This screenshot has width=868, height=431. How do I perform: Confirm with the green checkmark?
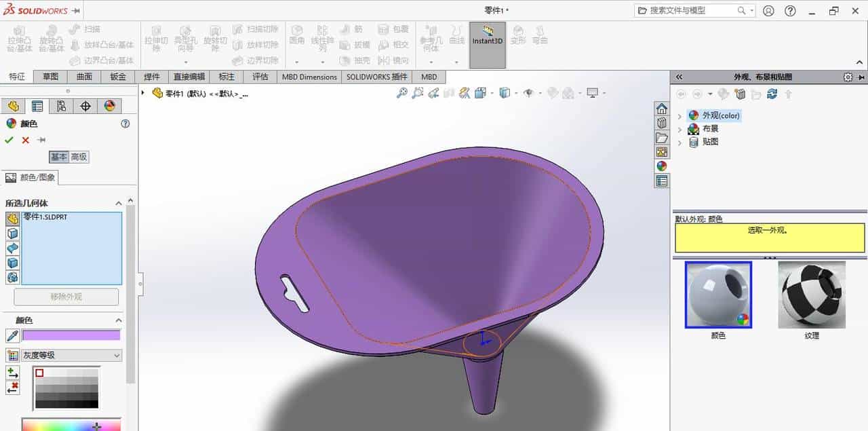(x=9, y=140)
